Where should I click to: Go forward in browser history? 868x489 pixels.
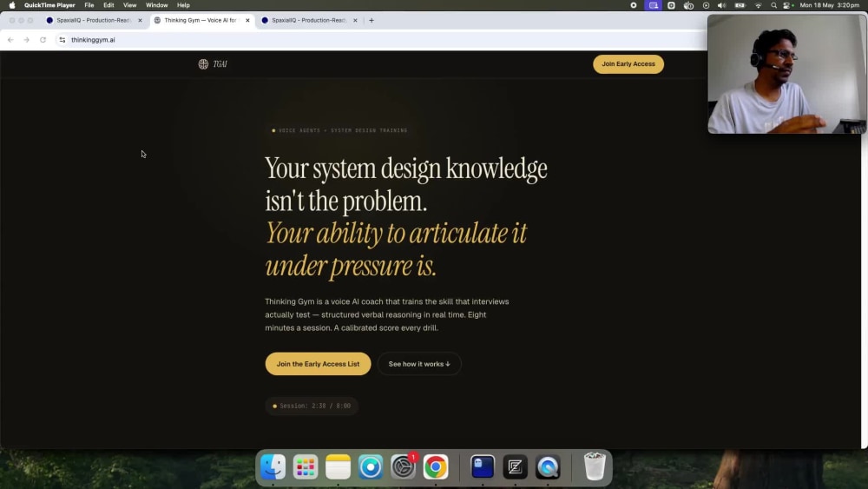pyautogui.click(x=27, y=40)
